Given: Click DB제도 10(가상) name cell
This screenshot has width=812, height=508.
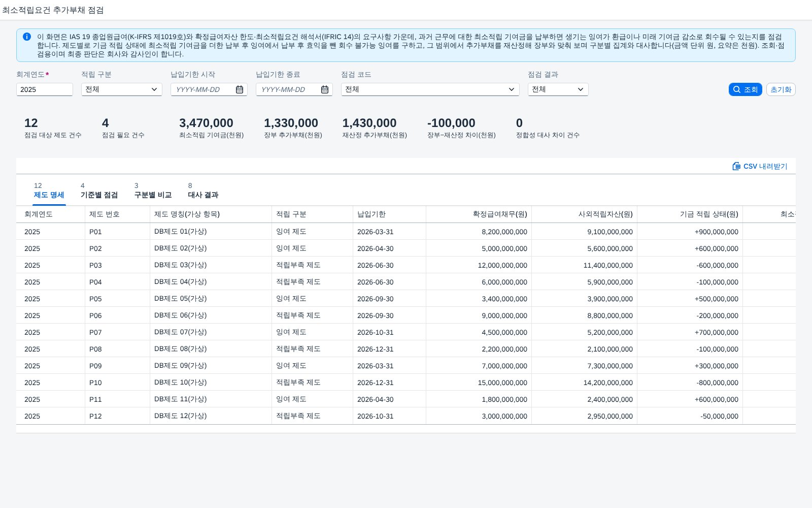Looking at the screenshot, I should click(x=180, y=383).
